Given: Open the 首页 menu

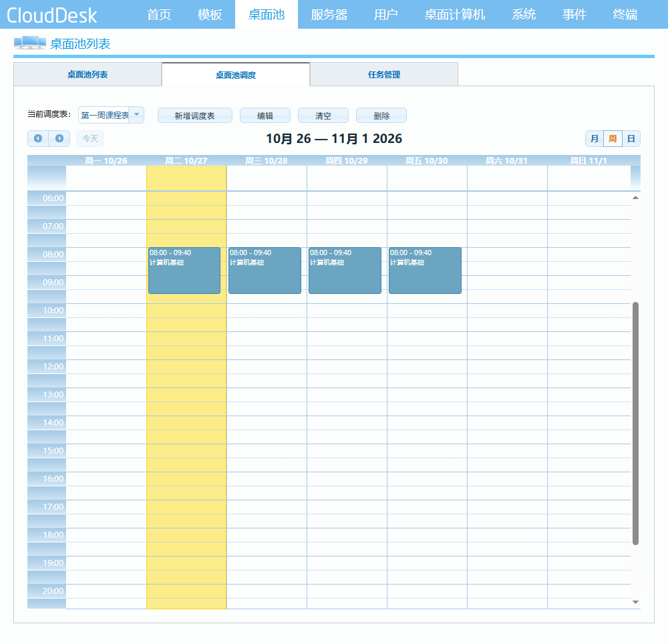Looking at the screenshot, I should pos(159,15).
